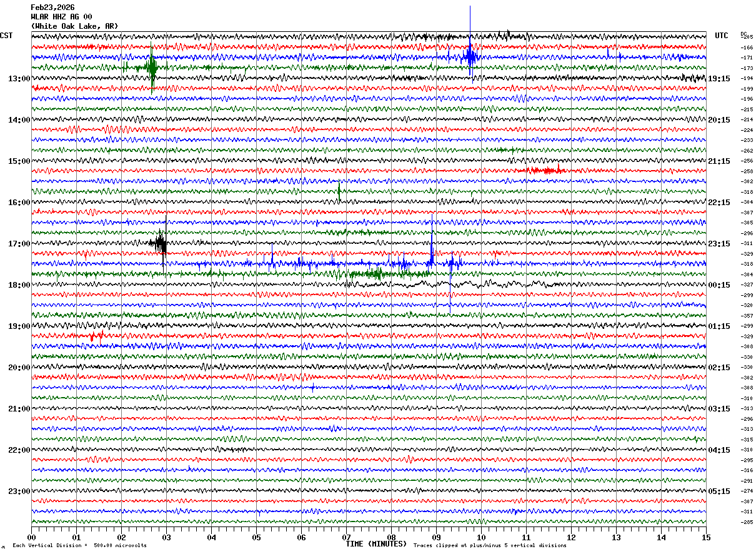Select the 17:00 CST time marker

pyautogui.click(x=19, y=244)
